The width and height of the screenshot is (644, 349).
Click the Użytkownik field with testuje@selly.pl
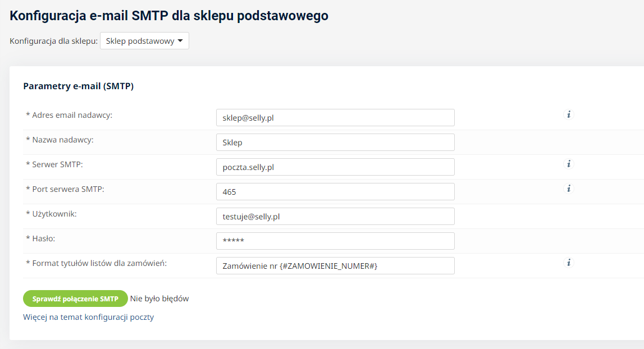pyautogui.click(x=335, y=217)
